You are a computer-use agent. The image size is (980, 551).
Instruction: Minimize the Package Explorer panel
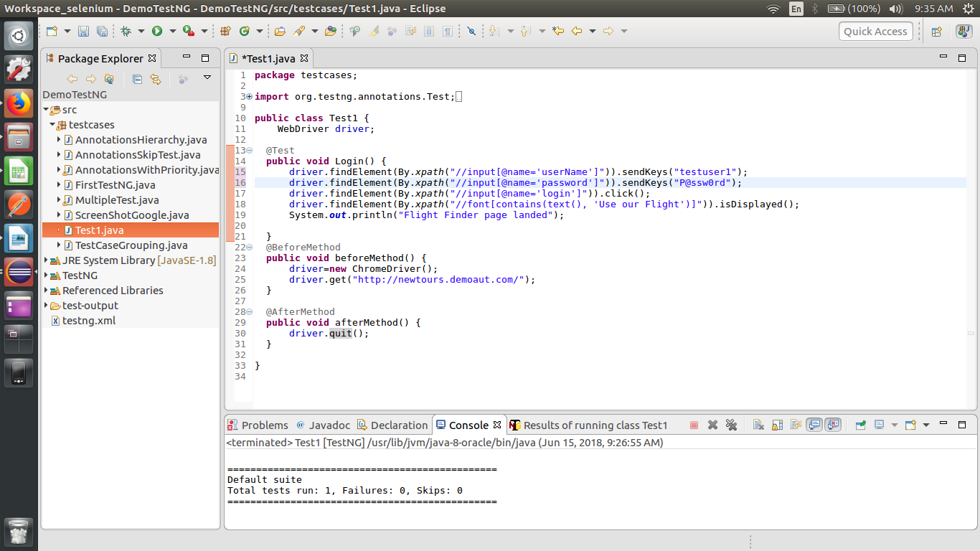[186, 57]
